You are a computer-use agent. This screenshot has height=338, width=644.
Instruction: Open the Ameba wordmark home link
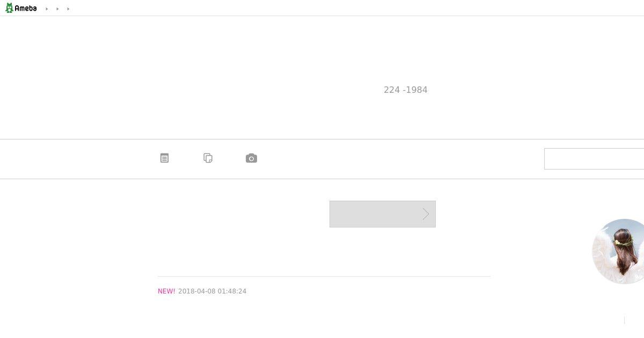click(26, 9)
